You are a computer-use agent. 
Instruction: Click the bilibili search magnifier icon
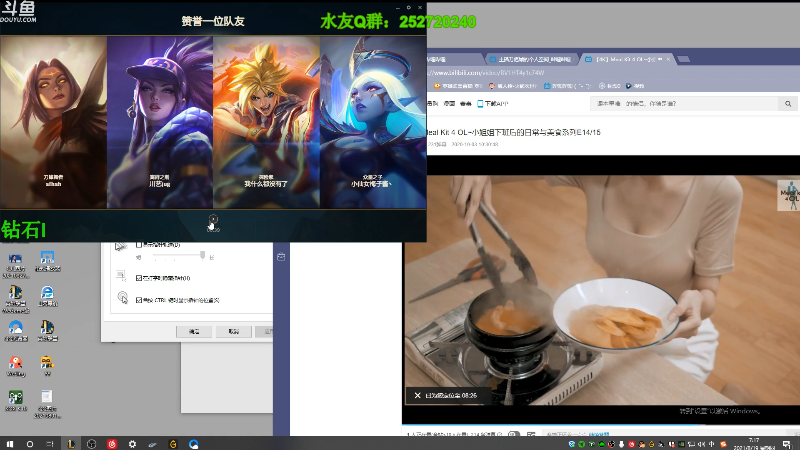click(788, 104)
